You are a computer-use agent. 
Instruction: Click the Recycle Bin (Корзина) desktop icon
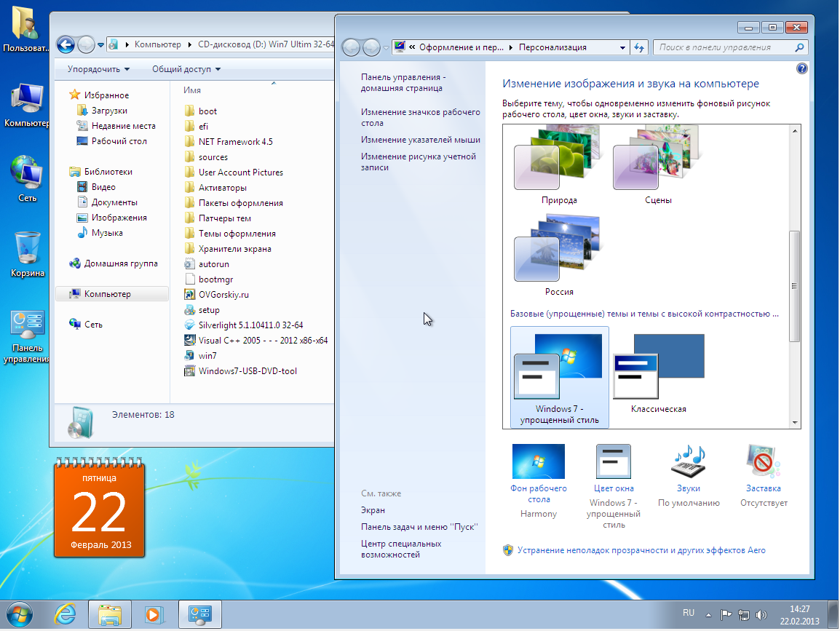pos(28,250)
